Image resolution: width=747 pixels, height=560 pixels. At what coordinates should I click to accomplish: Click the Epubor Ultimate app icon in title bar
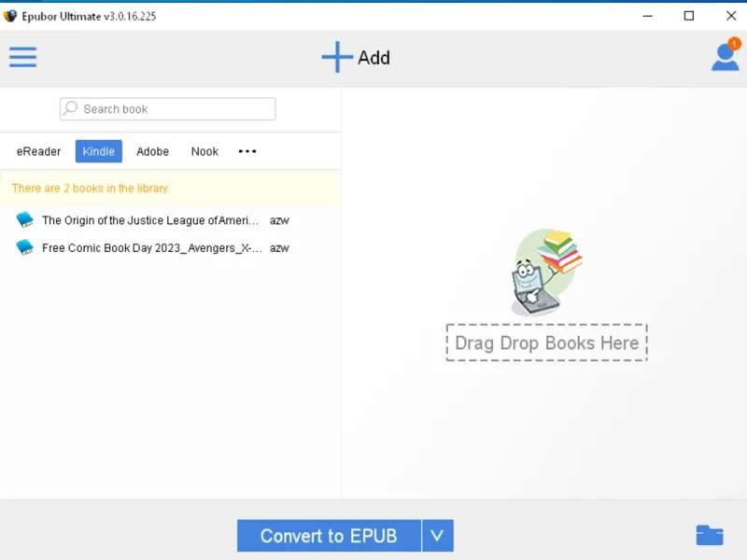point(10,16)
